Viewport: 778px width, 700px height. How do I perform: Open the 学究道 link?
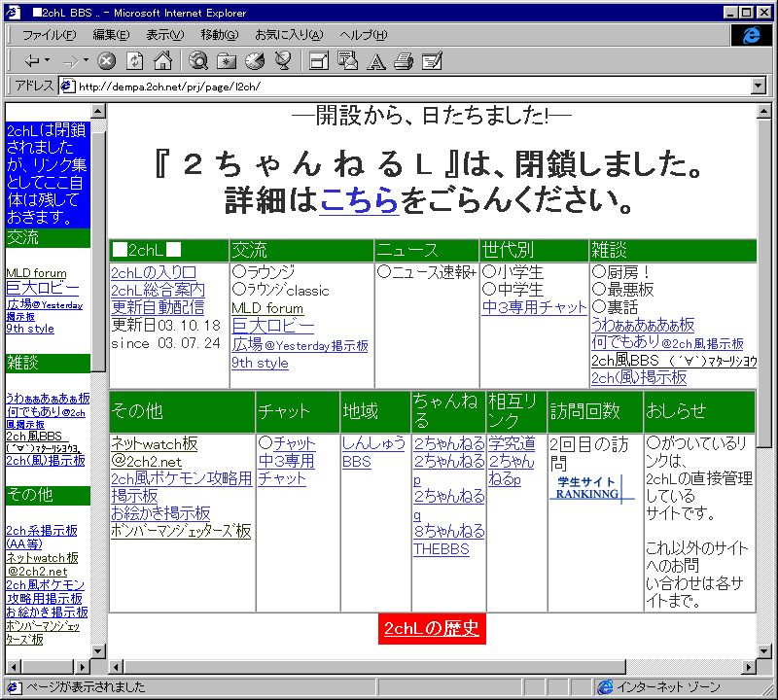tap(512, 443)
